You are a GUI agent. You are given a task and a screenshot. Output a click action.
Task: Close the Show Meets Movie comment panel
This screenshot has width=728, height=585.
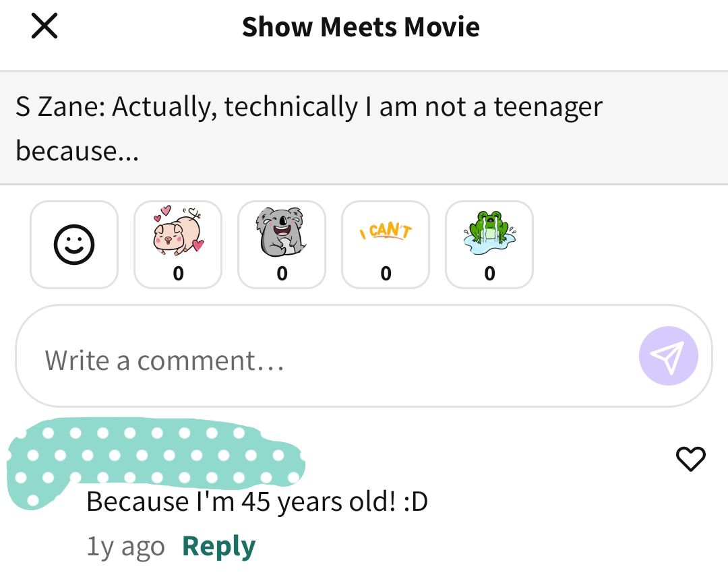pos(44,26)
